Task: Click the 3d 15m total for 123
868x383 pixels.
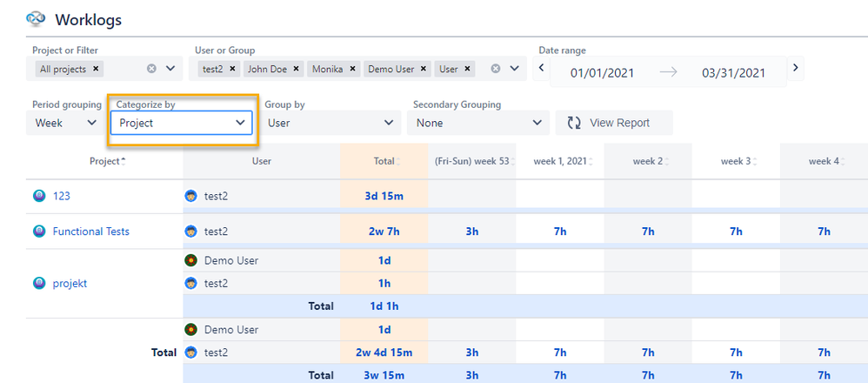Action: [x=384, y=196]
